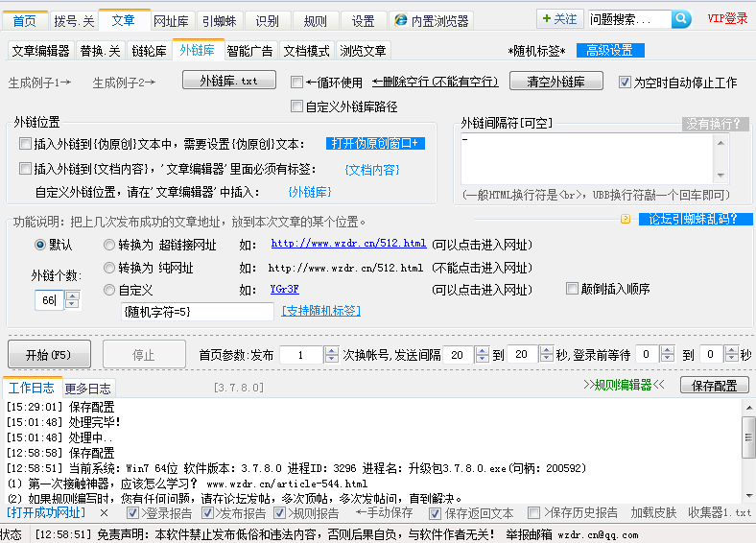Toggle the 保存返回文本 checkbox
The image size is (756, 543).
point(435,513)
